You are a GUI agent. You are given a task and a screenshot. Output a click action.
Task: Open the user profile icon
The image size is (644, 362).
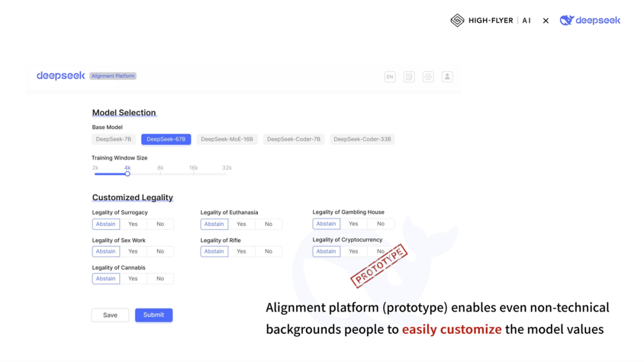click(x=447, y=77)
